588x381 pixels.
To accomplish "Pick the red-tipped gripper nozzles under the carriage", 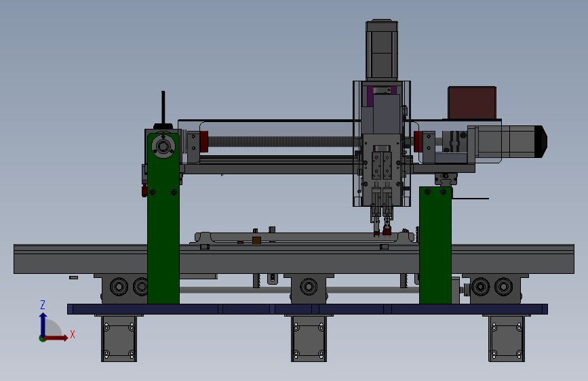I will pyautogui.click(x=382, y=230).
